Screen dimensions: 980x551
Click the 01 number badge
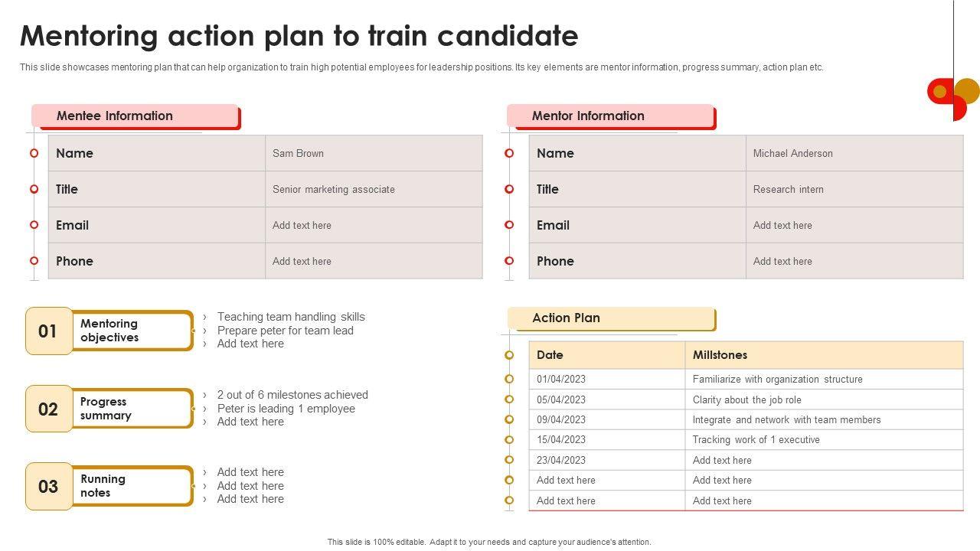pos(48,331)
